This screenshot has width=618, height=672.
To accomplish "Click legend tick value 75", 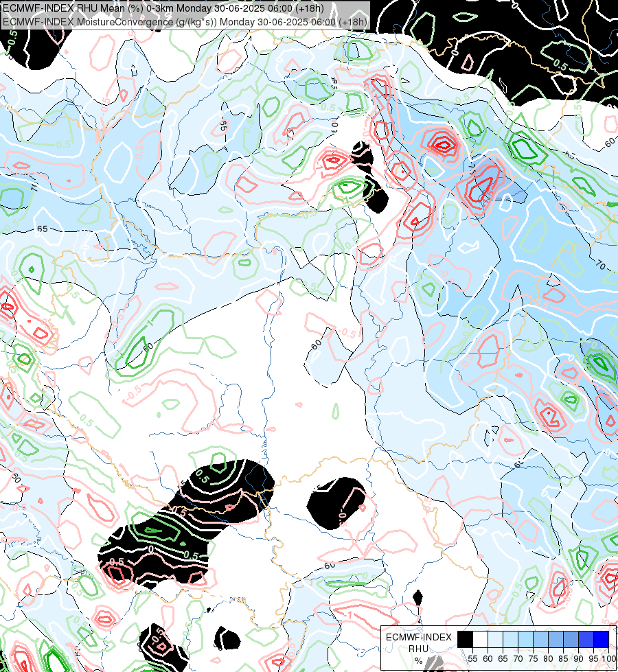I will click(533, 659).
